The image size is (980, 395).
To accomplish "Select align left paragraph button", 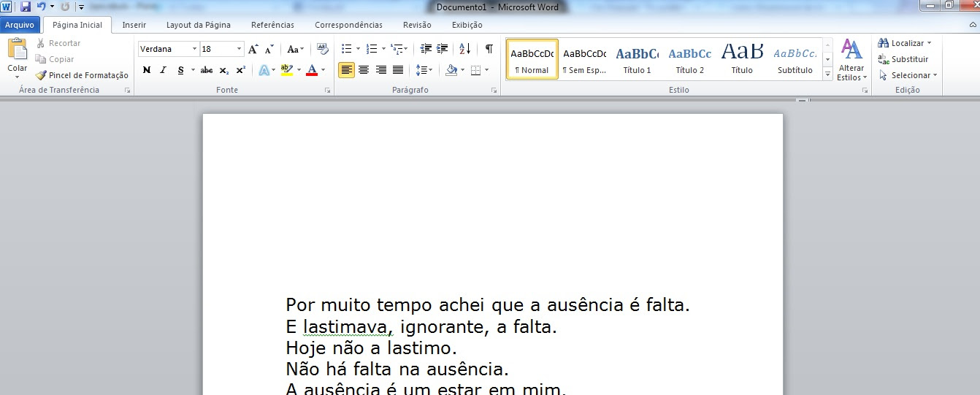I will (347, 70).
